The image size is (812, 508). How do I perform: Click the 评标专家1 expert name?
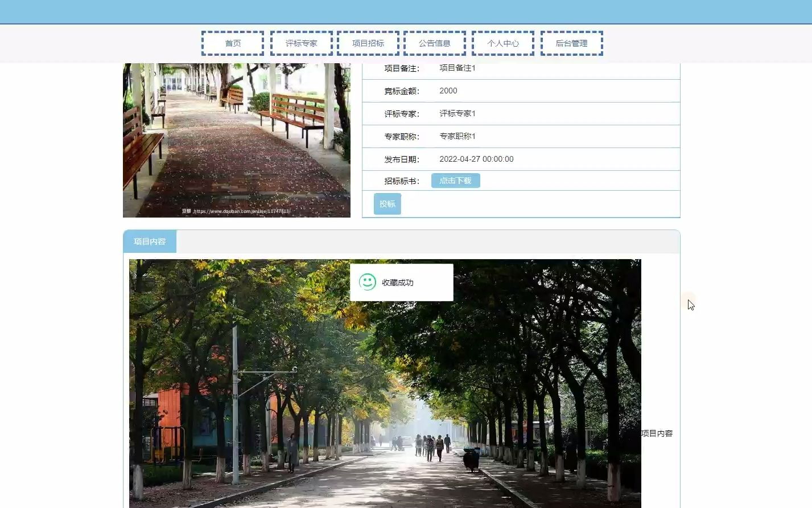(457, 113)
